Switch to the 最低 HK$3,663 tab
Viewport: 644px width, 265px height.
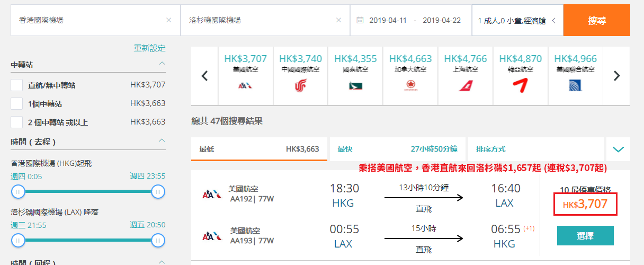click(260, 149)
